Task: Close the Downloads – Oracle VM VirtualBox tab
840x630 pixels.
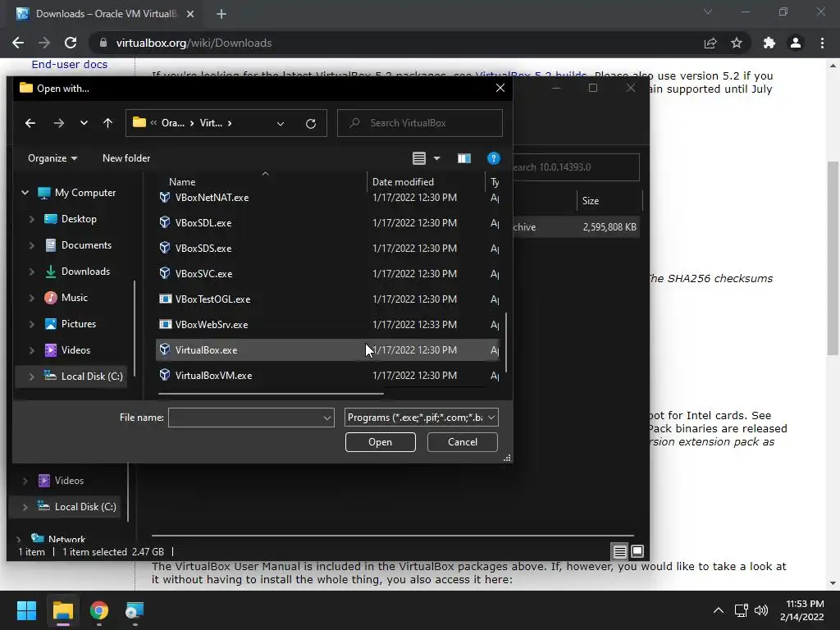Action: [x=190, y=14]
